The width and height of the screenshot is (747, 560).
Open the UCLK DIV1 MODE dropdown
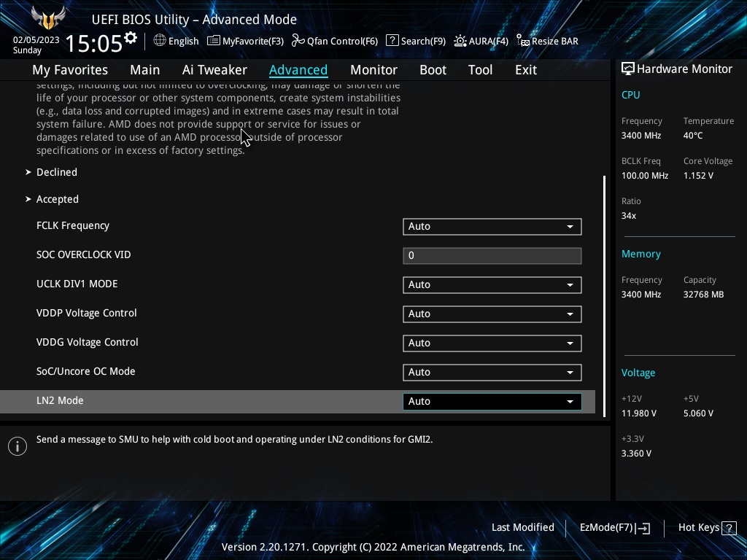(x=492, y=285)
